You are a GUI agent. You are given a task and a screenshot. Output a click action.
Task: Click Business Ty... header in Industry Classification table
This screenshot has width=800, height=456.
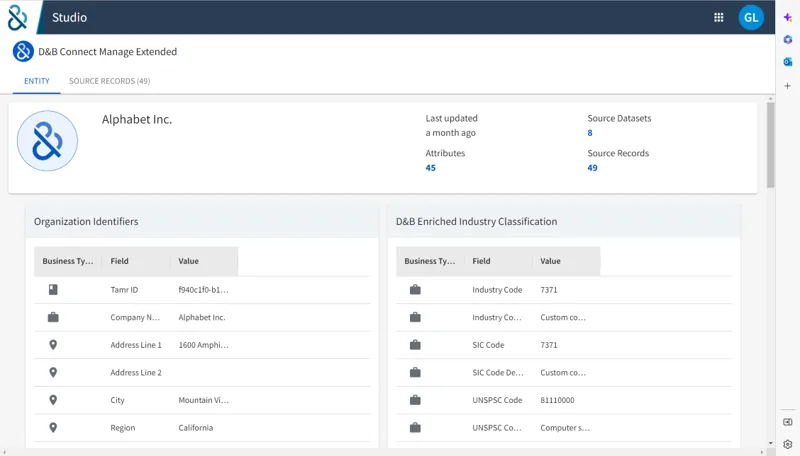pyautogui.click(x=430, y=261)
